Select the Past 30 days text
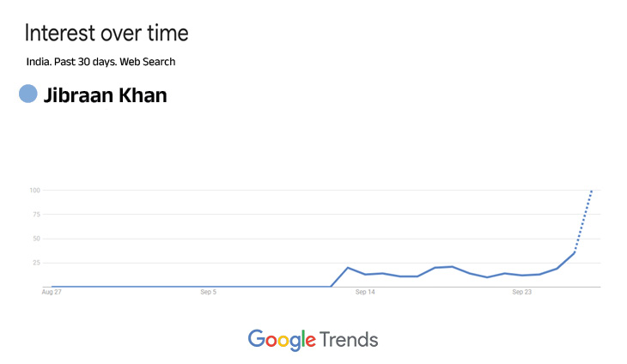Screen dimensions: 627x364 click(84, 62)
